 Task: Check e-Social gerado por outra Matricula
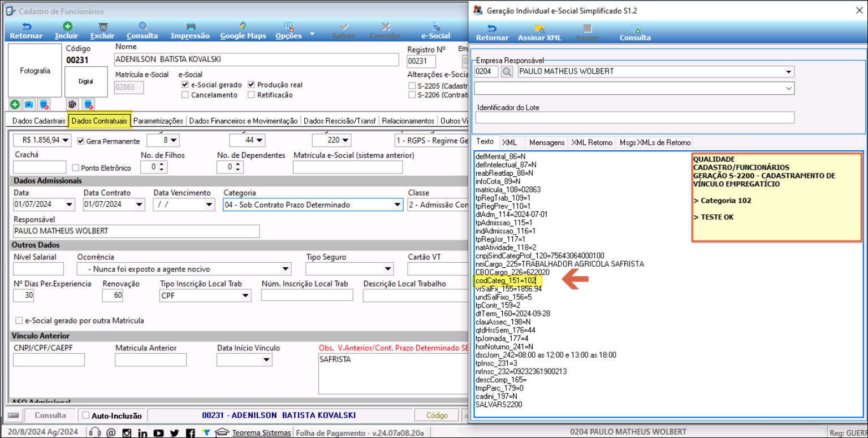click(x=19, y=320)
